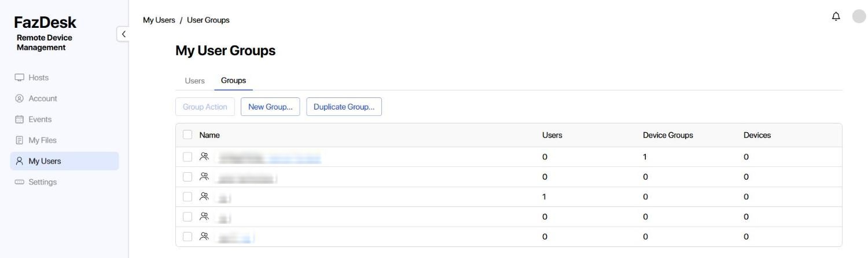Collapse the sidebar with the chevron button
The height and width of the screenshot is (258, 868).
point(123,34)
